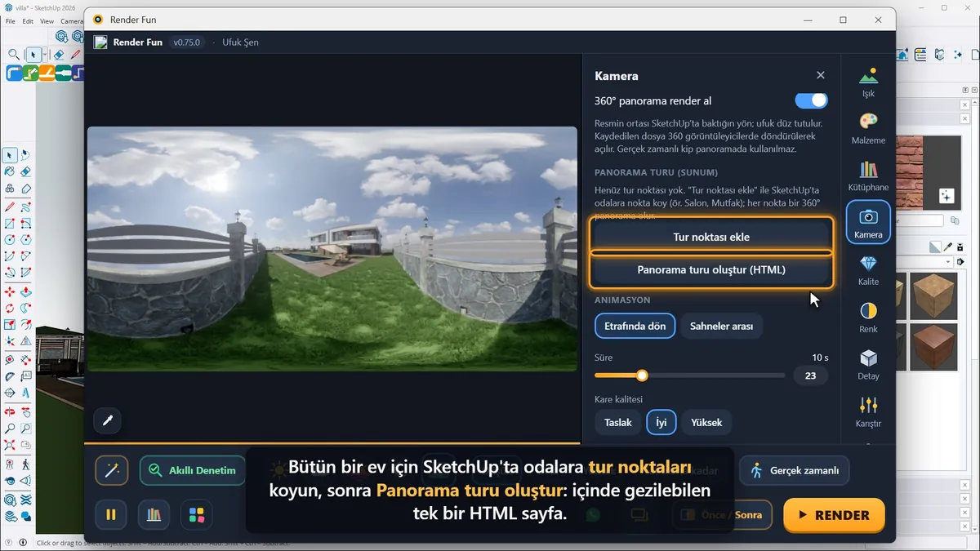Toggle 360° panorama render al switch
The width and height of the screenshot is (980, 551).
tap(811, 100)
